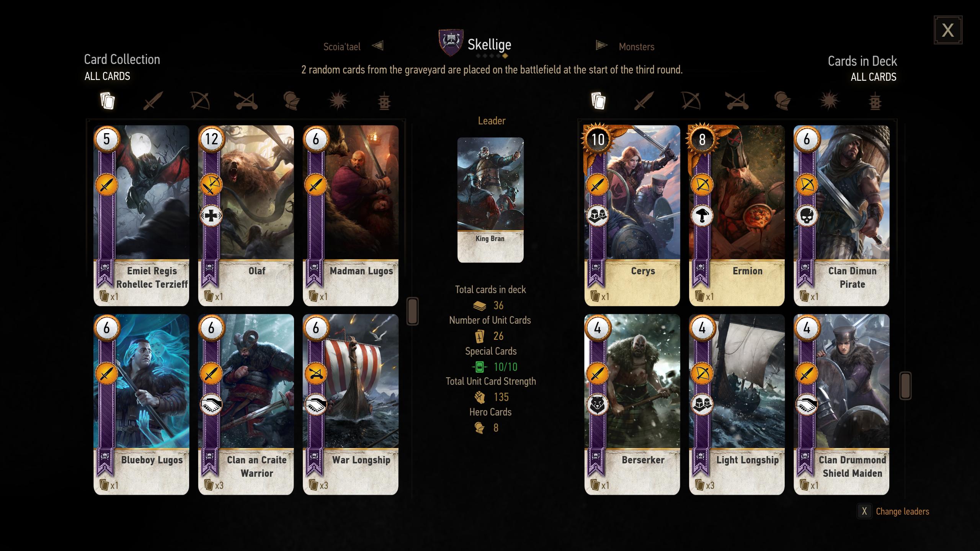This screenshot has width=980, height=551.
Task: Select the Monsters faction label
Action: (x=637, y=47)
